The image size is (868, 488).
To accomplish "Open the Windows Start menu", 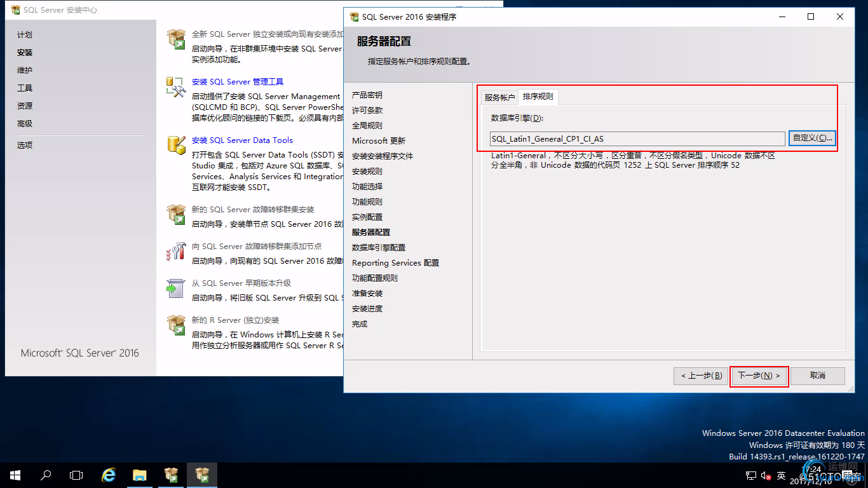I will click(x=15, y=475).
